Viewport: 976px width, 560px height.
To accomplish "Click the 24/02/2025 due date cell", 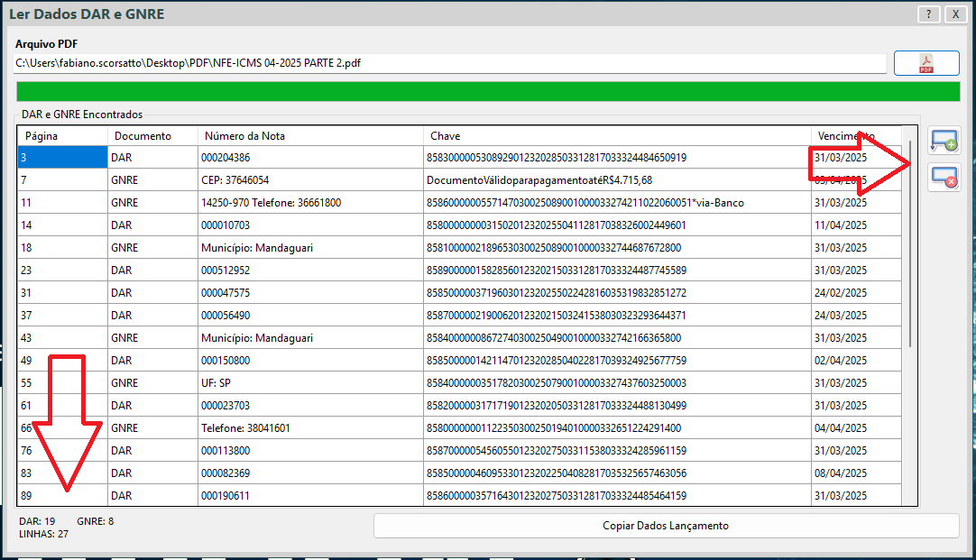I will click(855, 293).
